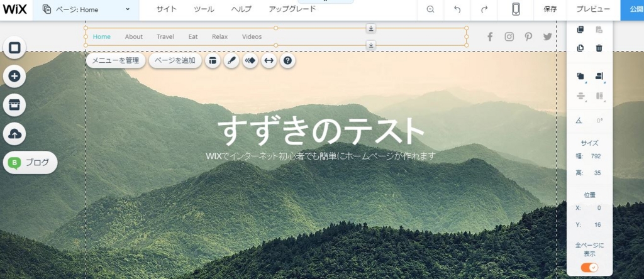Open the animation icon in menu toolbar
Screen dimensions: 644x279
pos(250,60)
